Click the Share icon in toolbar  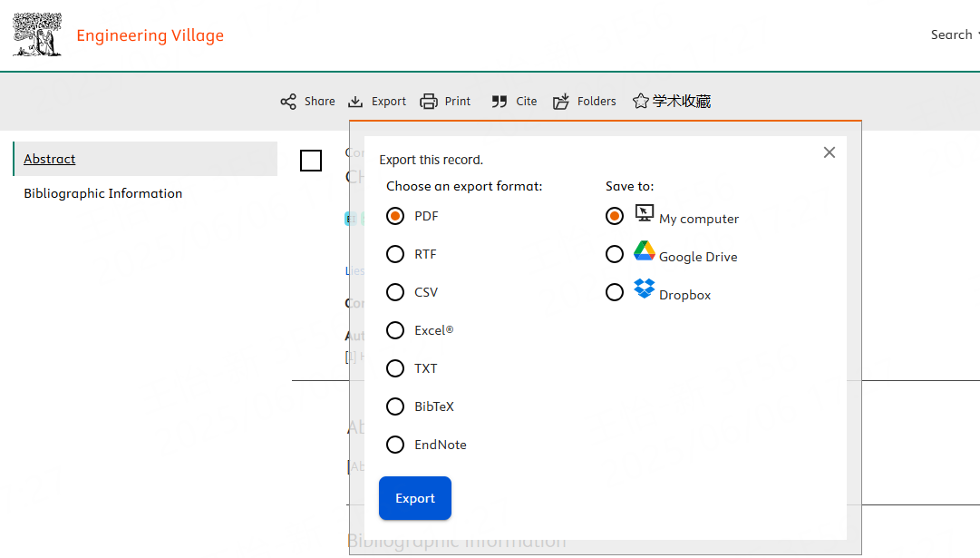pyautogui.click(x=288, y=102)
